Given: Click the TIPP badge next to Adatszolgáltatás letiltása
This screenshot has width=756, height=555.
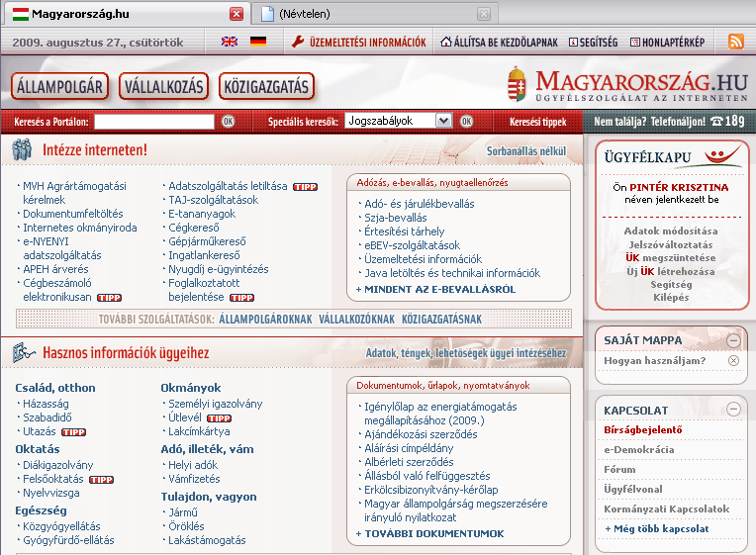Looking at the screenshot, I should (305, 187).
